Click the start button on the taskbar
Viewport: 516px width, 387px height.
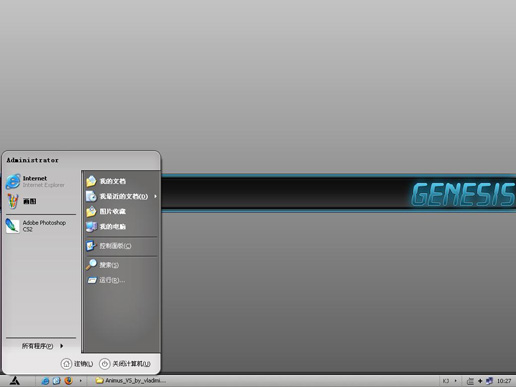tap(15, 381)
